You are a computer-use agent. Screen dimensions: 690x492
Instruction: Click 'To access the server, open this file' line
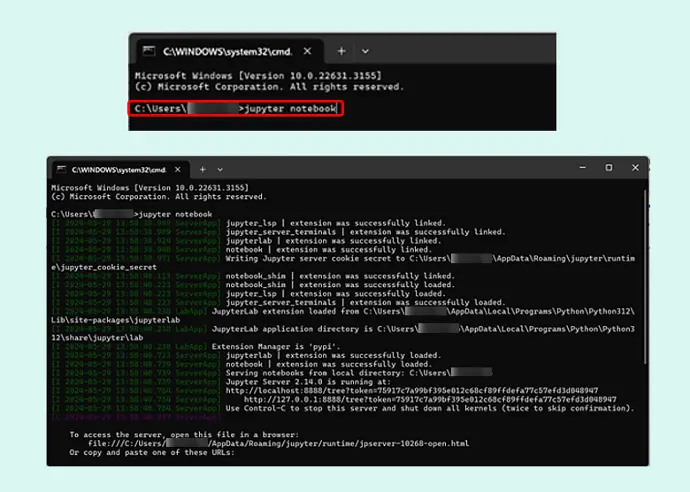[x=184, y=434]
